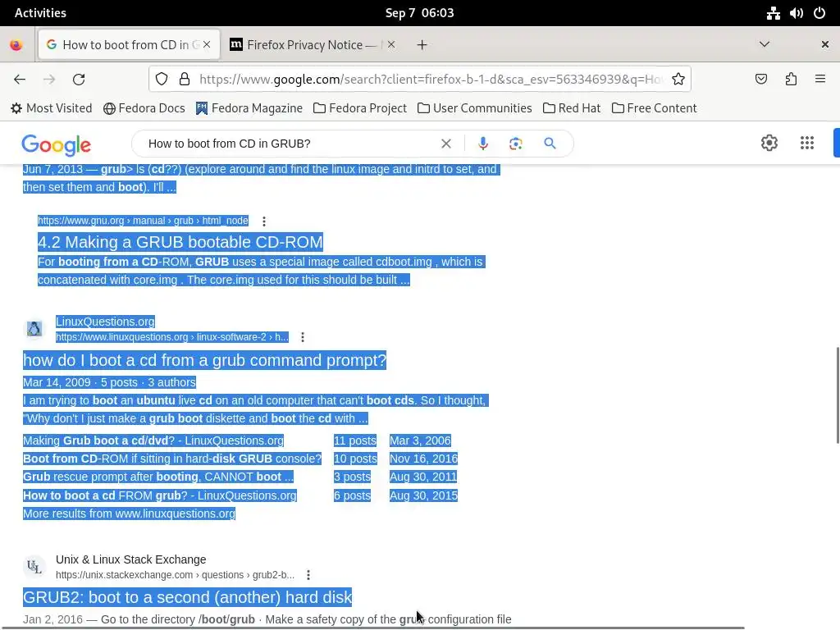
Task: Click the padlock site security icon
Action: pyautogui.click(x=185, y=80)
